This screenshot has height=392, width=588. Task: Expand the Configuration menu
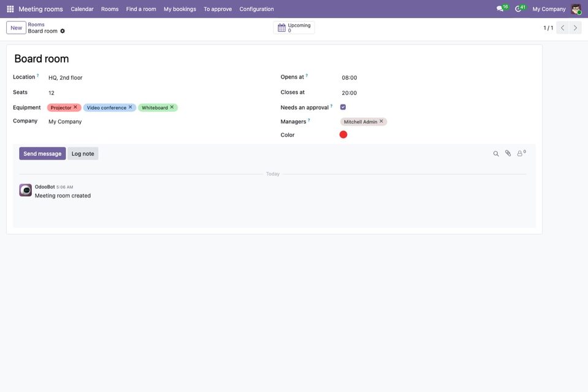[x=256, y=9]
